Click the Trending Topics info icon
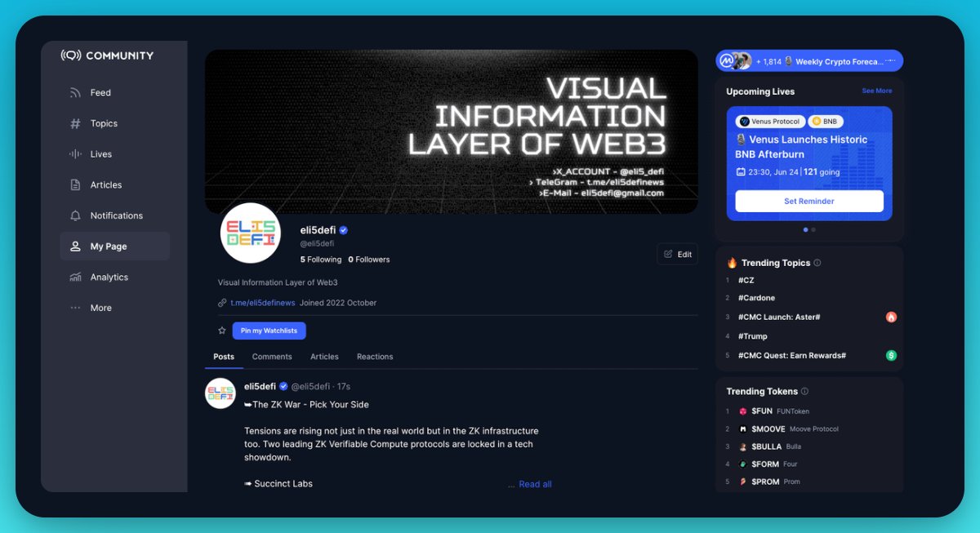 817,263
